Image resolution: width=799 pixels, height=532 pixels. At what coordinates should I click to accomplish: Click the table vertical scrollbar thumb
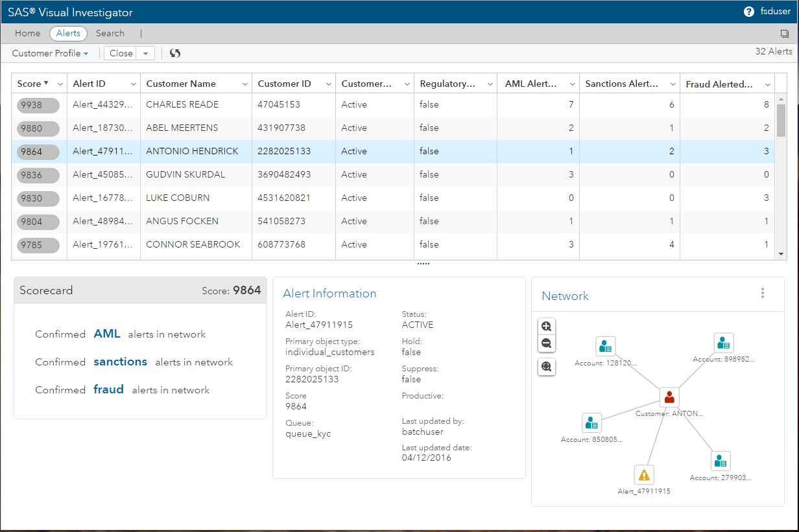coord(781,120)
